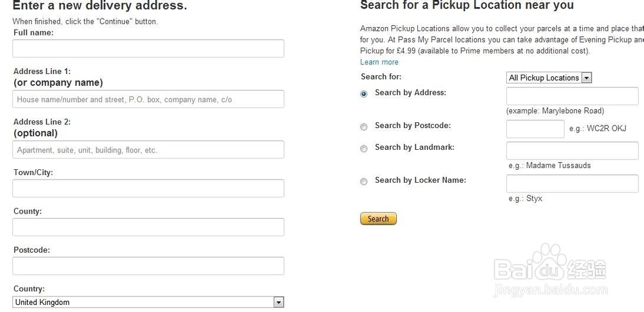
Task: Choose the Search by Landmark option
Action: point(364,149)
